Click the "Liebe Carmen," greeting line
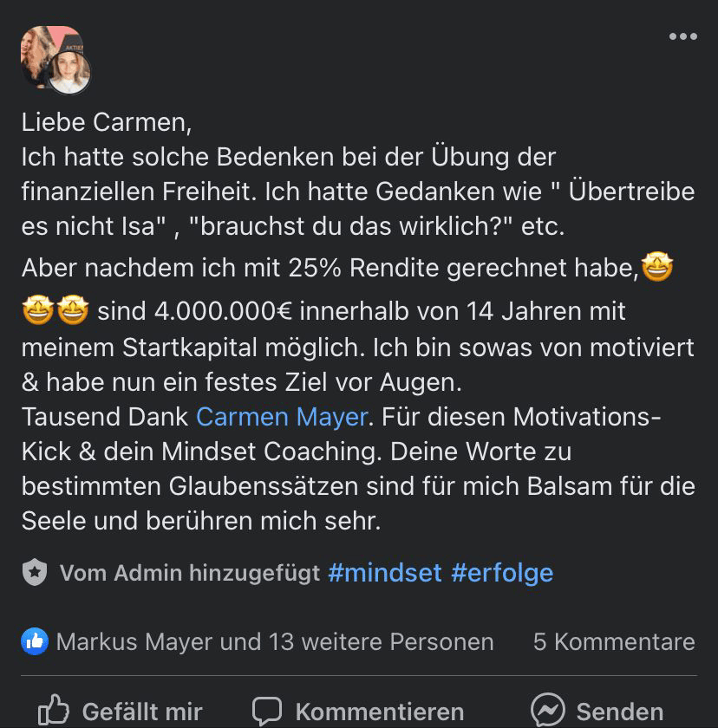The height and width of the screenshot is (728, 718). (107, 122)
